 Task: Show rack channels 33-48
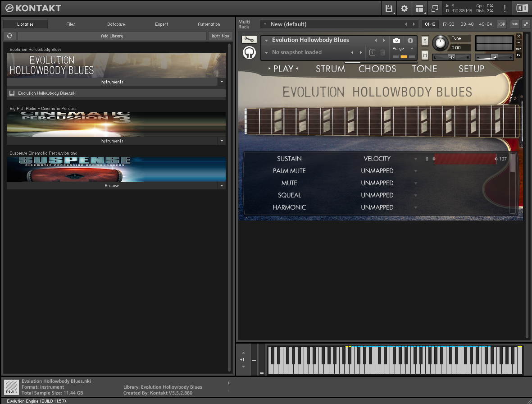coord(467,24)
